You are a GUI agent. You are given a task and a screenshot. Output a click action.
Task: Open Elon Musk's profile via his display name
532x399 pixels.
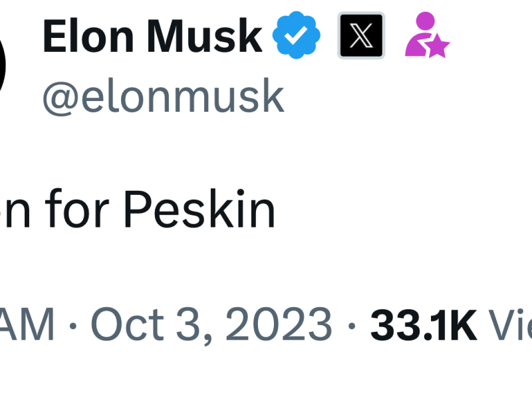[152, 37]
